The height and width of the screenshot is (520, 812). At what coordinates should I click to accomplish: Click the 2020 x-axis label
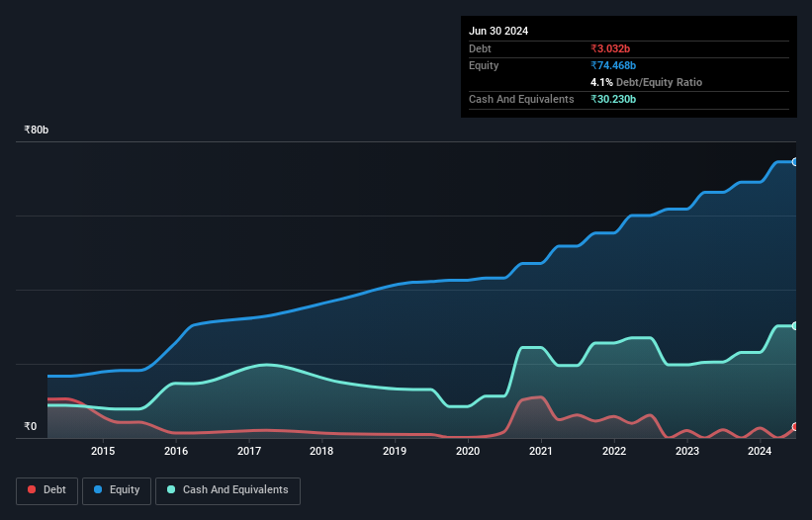click(x=468, y=451)
